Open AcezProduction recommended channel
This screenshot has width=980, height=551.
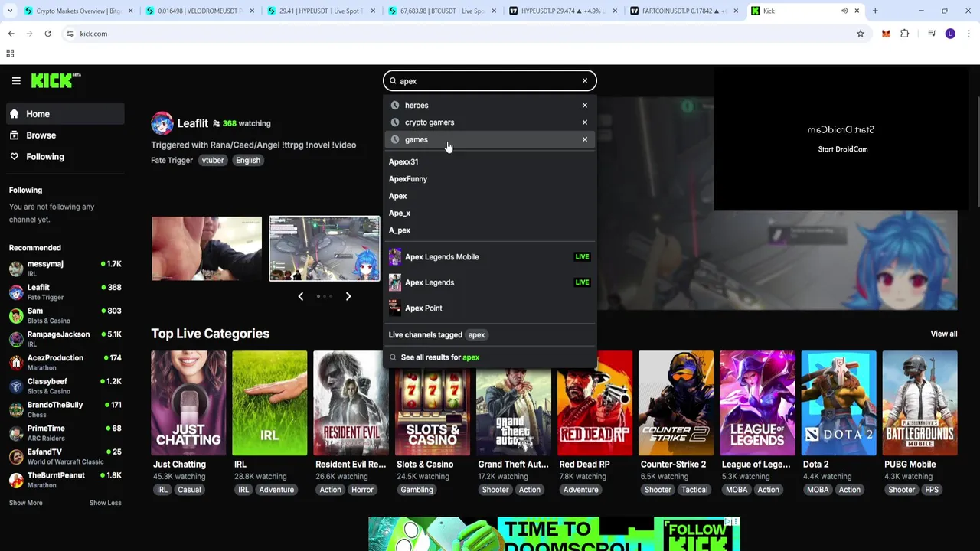[64, 363]
